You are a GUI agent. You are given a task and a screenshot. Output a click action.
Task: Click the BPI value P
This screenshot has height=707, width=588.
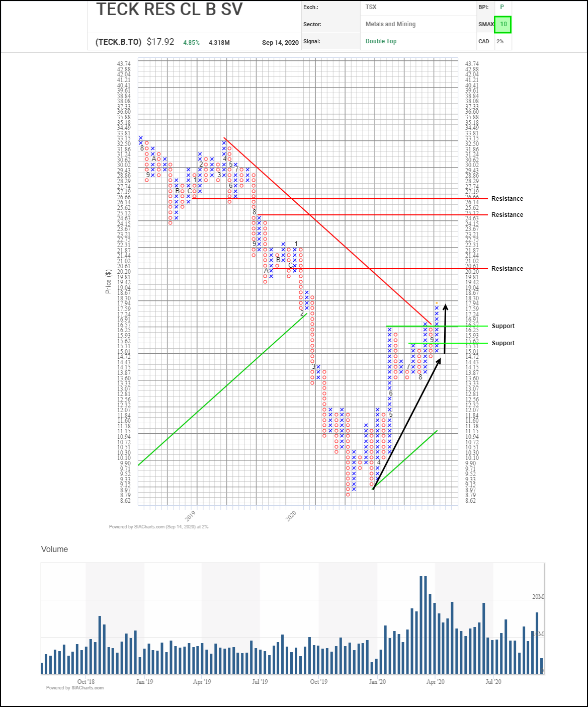[x=502, y=7]
